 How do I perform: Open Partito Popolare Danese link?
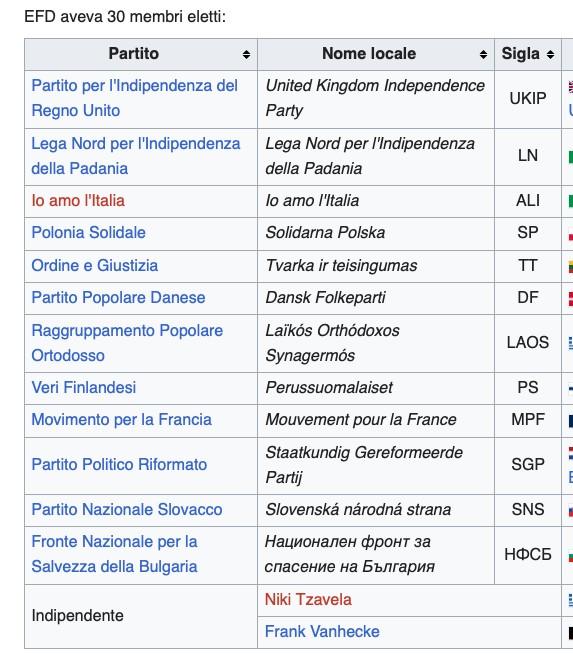[x=118, y=298]
